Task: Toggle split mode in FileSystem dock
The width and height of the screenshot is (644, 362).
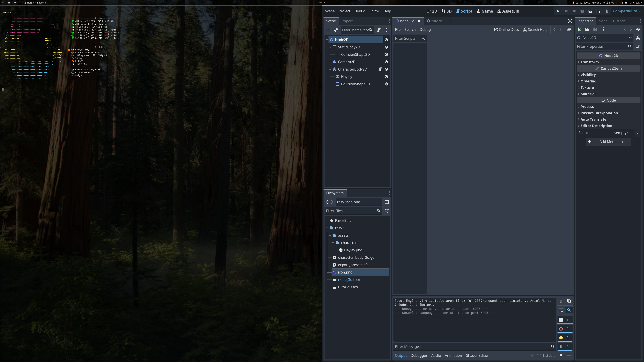Action: pos(387,202)
